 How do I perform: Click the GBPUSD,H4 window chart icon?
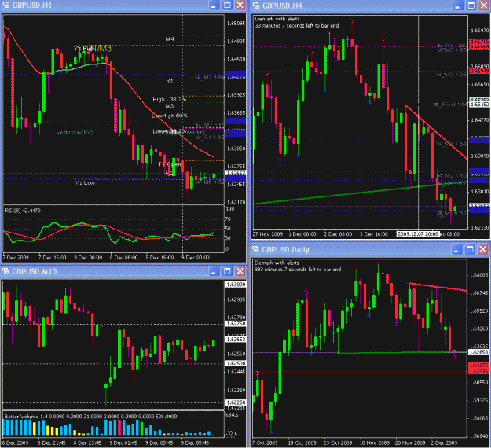(x=256, y=6)
